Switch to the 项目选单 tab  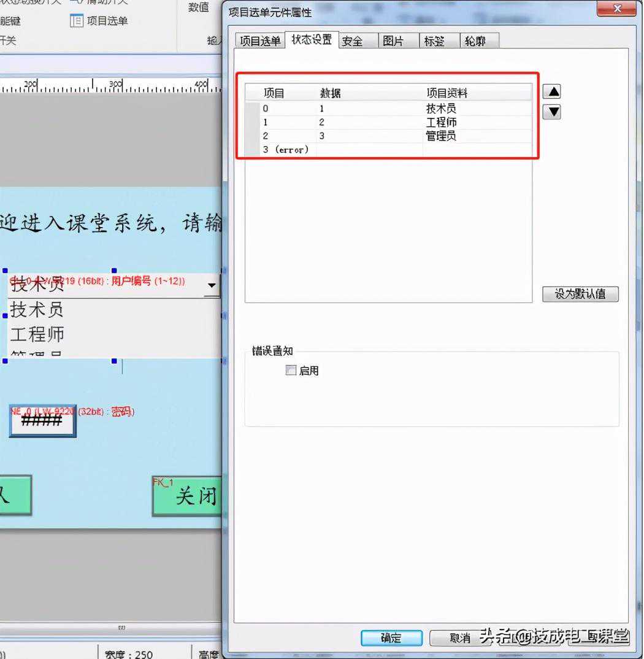pyautogui.click(x=260, y=41)
